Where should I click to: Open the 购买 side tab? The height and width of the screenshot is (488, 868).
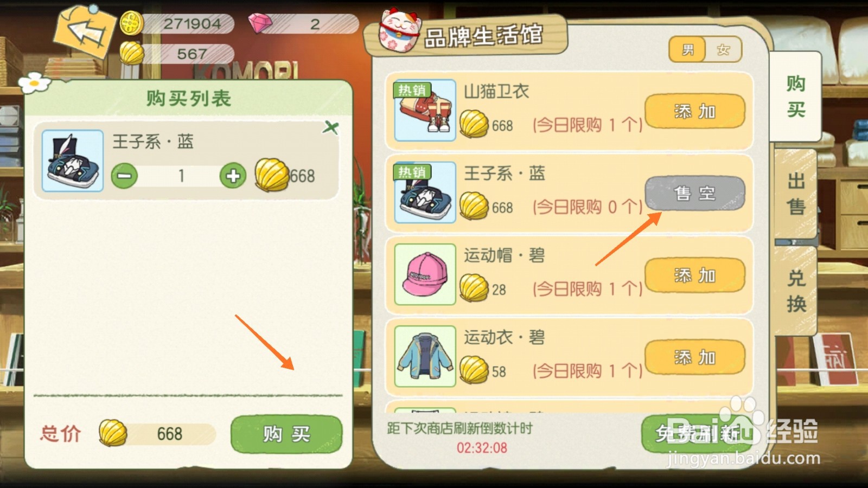[x=796, y=97]
